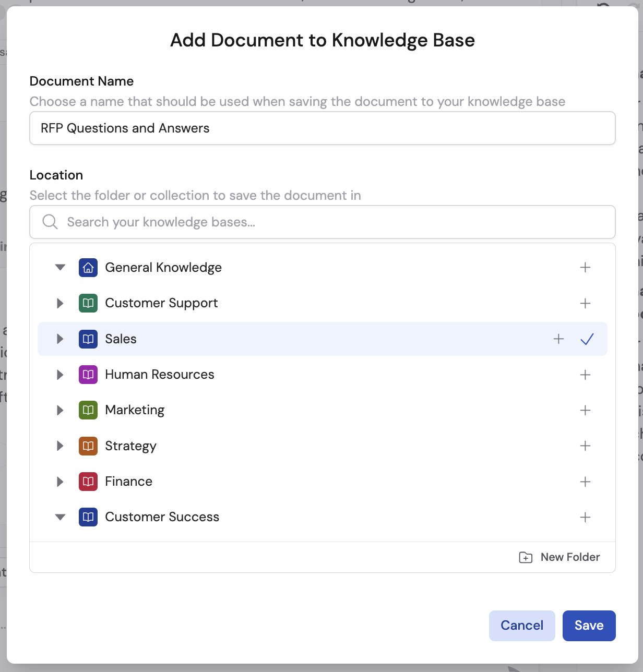This screenshot has width=643, height=672.
Task: Collapse the Customer Success section
Action: pyautogui.click(x=59, y=517)
